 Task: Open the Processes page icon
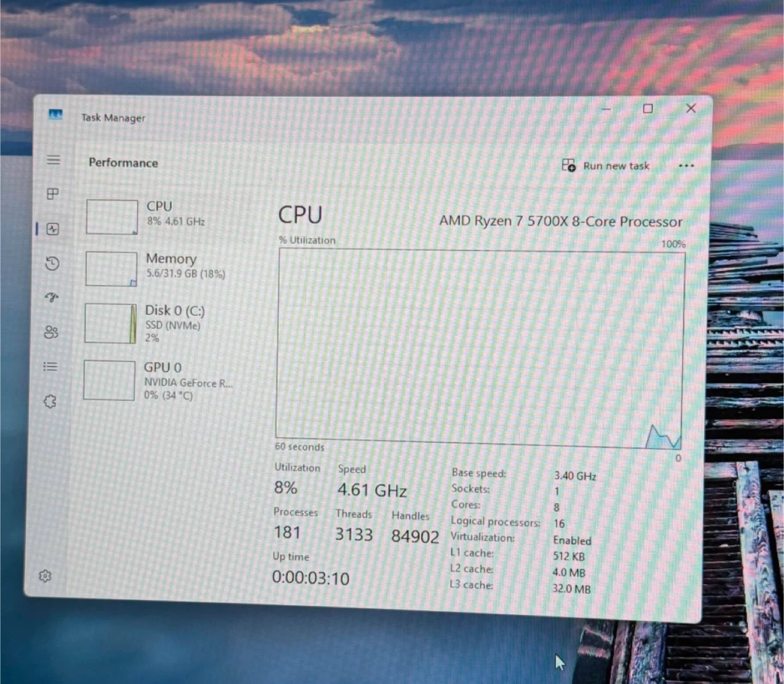53,194
